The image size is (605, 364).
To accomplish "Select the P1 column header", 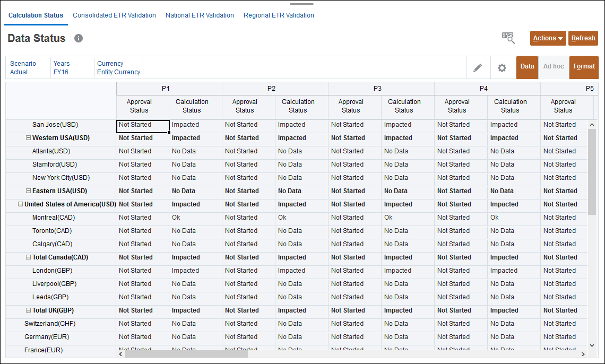I will coord(169,88).
